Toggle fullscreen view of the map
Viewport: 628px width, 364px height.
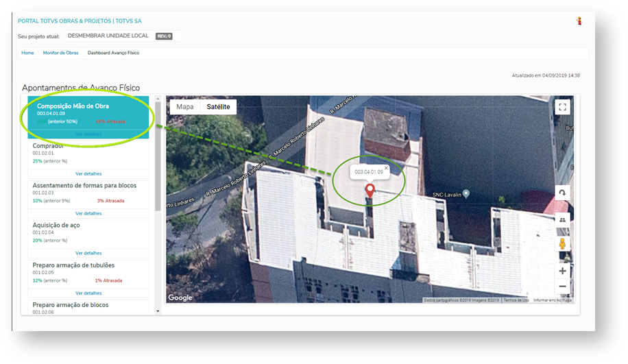[562, 107]
